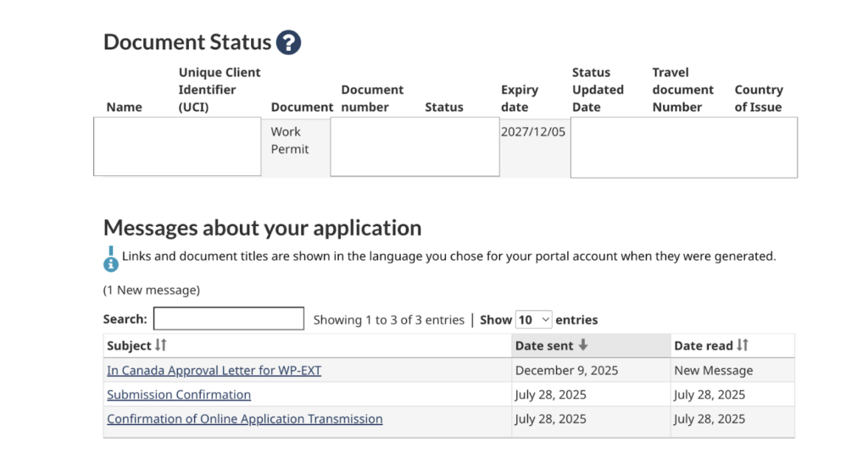Click the 'Document Status' heading text

187,42
